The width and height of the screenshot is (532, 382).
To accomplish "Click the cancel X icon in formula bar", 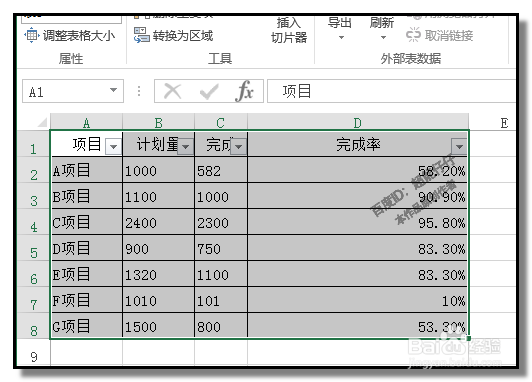I will pos(172,91).
